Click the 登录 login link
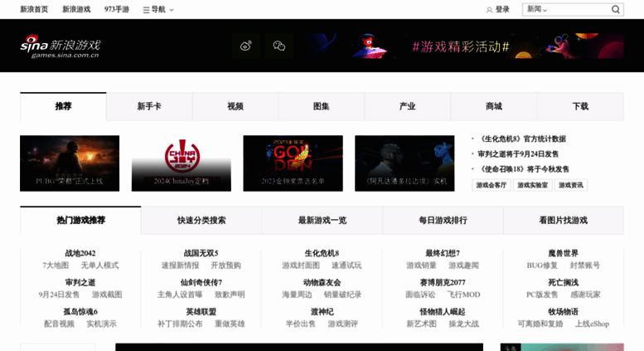 (x=502, y=9)
